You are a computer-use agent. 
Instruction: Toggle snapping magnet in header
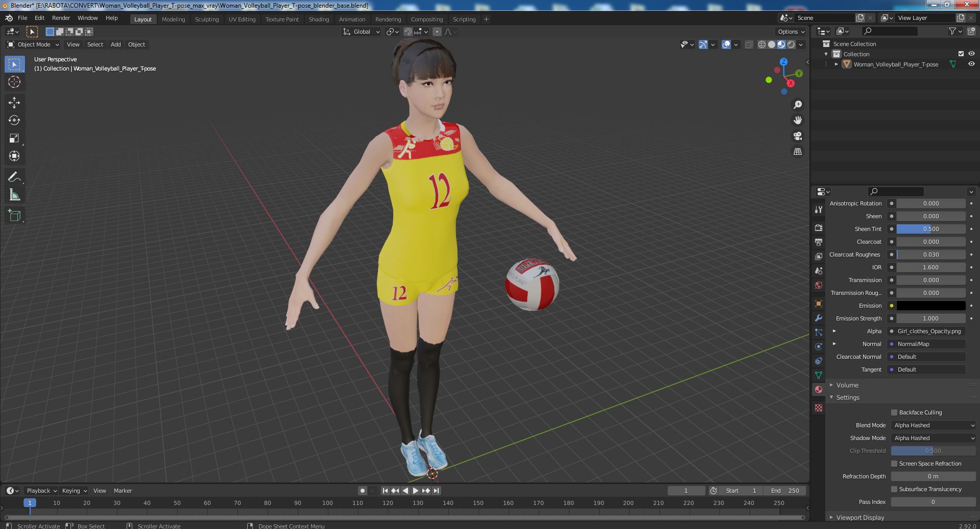coord(408,32)
